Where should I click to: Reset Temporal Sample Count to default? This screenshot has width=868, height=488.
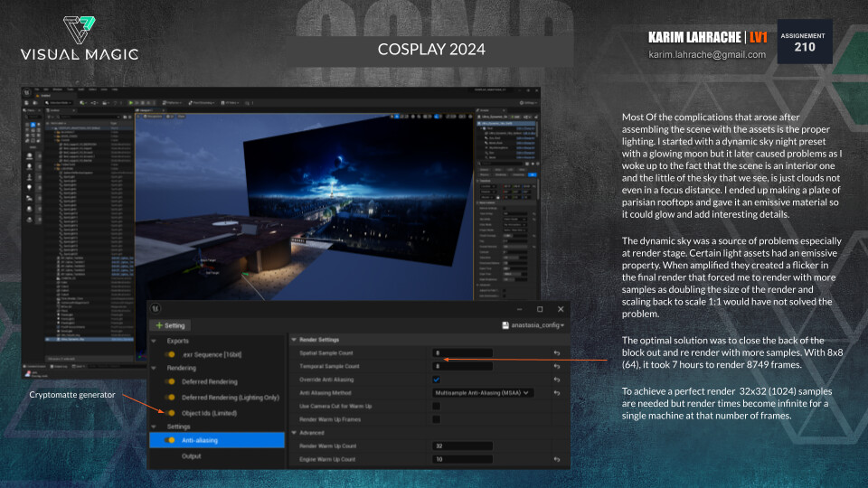click(557, 366)
